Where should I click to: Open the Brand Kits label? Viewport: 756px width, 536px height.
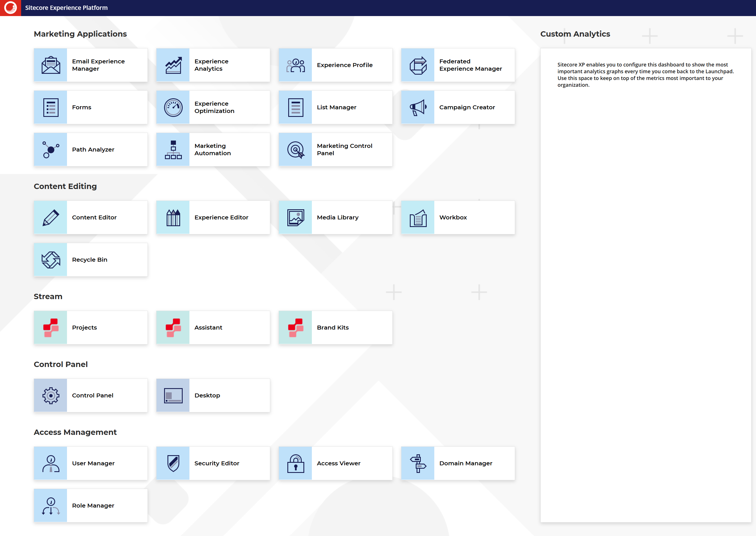tap(332, 327)
